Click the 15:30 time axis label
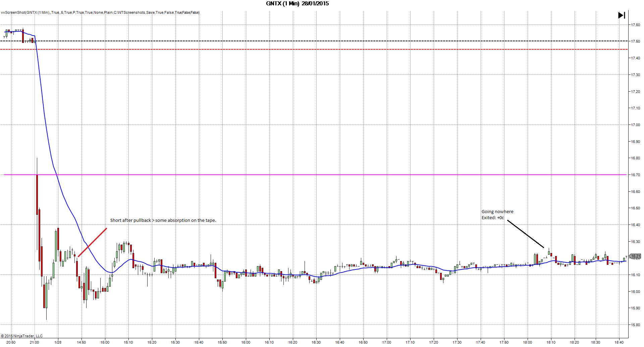Screen dimensions: 644x347 click(175, 342)
